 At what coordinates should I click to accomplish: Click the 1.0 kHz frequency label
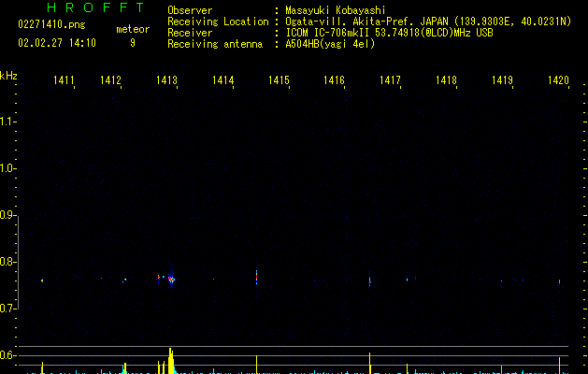(x=7, y=168)
